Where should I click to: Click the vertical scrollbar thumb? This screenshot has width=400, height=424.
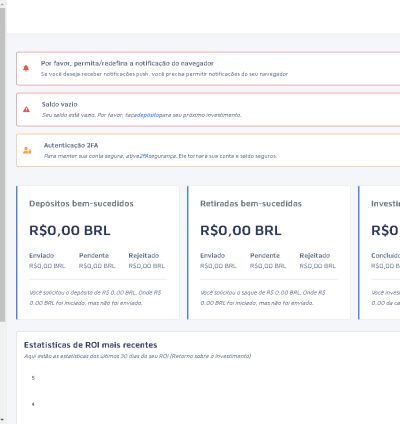pyautogui.click(x=2, y=165)
